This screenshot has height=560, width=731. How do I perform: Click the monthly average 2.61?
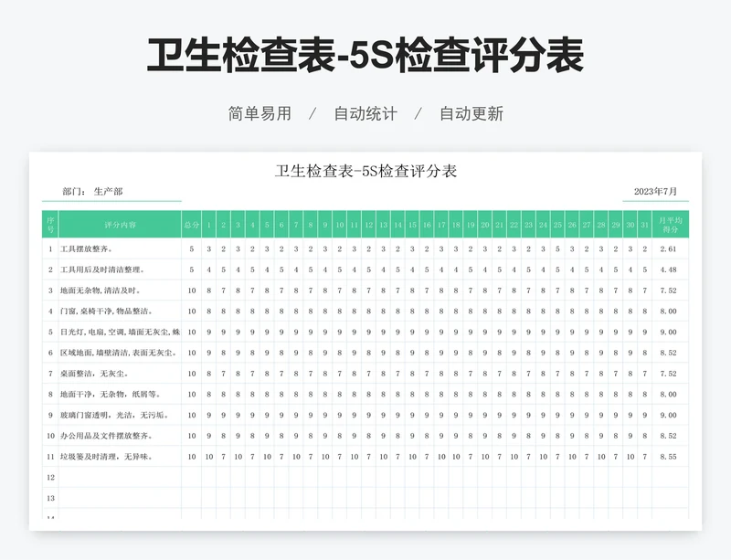click(x=668, y=249)
